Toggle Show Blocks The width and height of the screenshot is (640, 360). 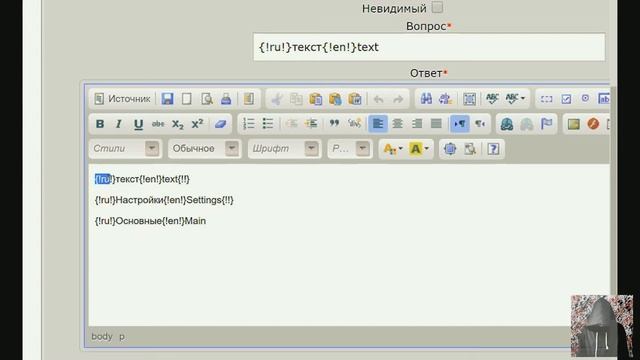click(470, 149)
